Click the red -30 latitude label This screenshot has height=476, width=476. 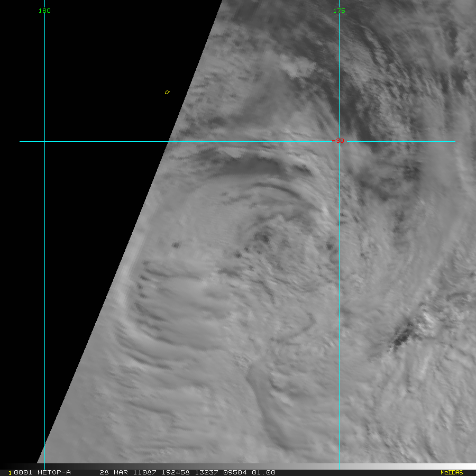pos(338,141)
